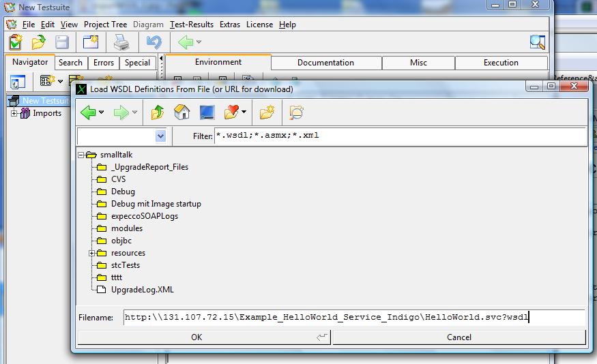Image resolution: width=597 pixels, height=364 pixels.
Task: Open the find magnifier at toolbar right
Action: click(537, 42)
